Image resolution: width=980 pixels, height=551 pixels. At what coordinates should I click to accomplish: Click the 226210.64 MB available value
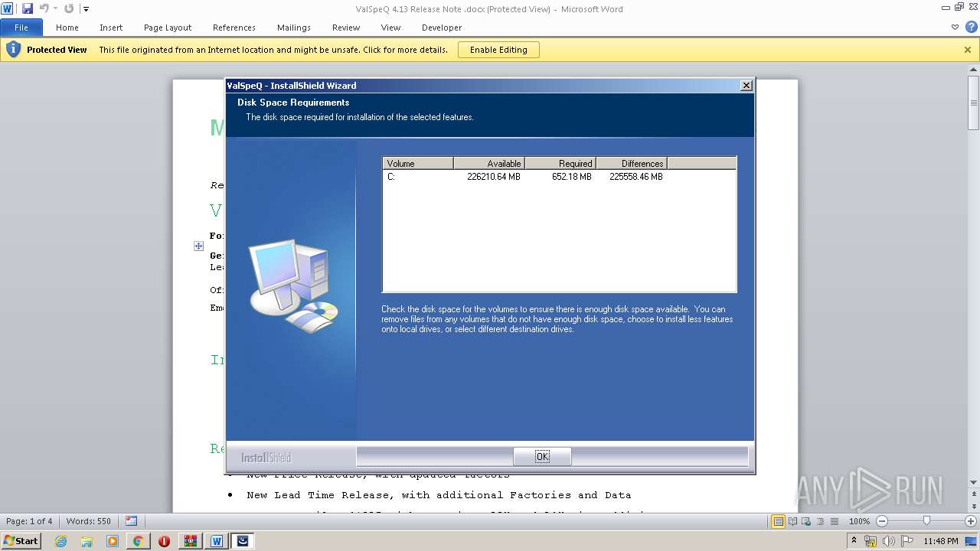pos(493,177)
